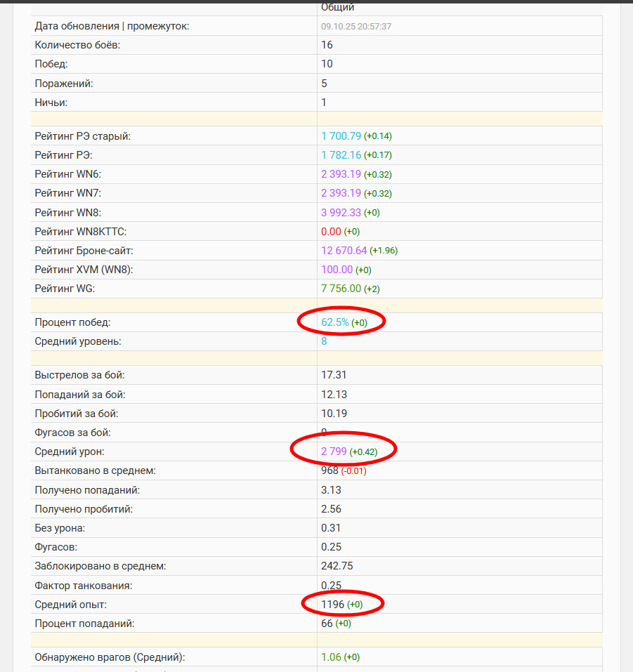Click the "Рейтинг РЭ старый" value 1 700.79
Image resolution: width=633 pixels, height=672 pixels.
[341, 136]
